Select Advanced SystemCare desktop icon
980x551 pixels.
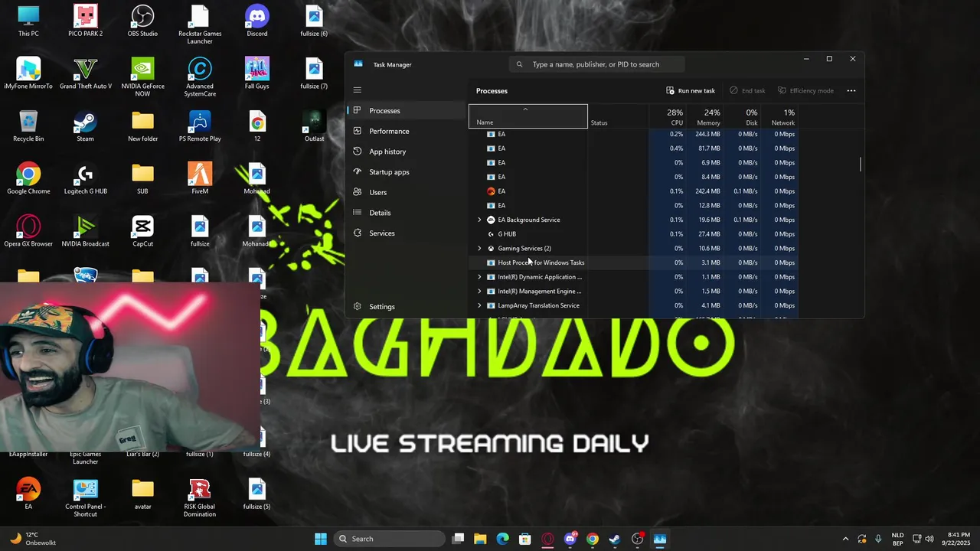(200, 77)
